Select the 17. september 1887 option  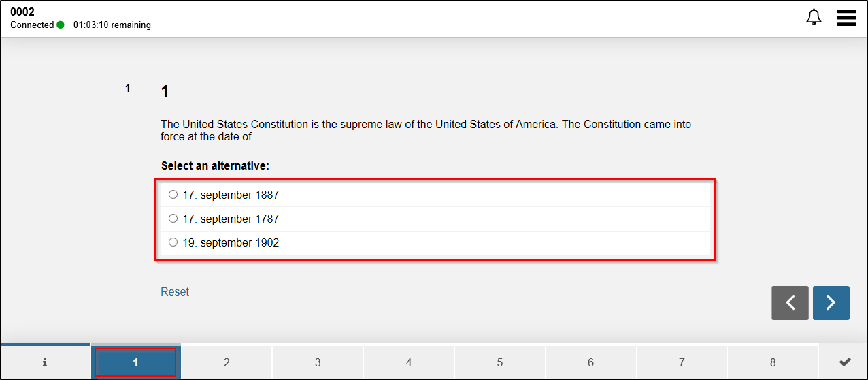[435, 195]
